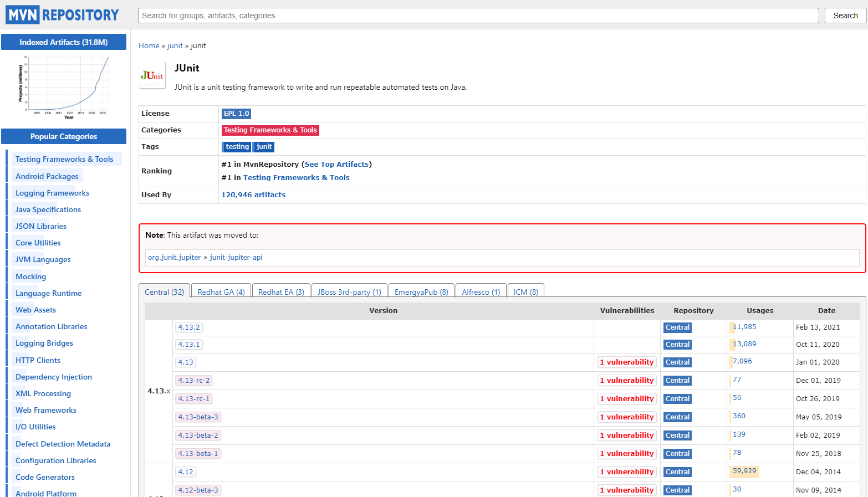Open version 4.13.1
Image resolution: width=868 pixels, height=497 pixels.
click(x=189, y=345)
